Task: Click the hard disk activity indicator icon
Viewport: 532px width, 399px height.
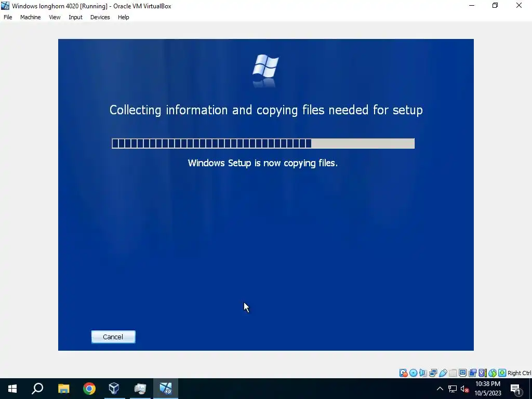Action: [403, 373]
